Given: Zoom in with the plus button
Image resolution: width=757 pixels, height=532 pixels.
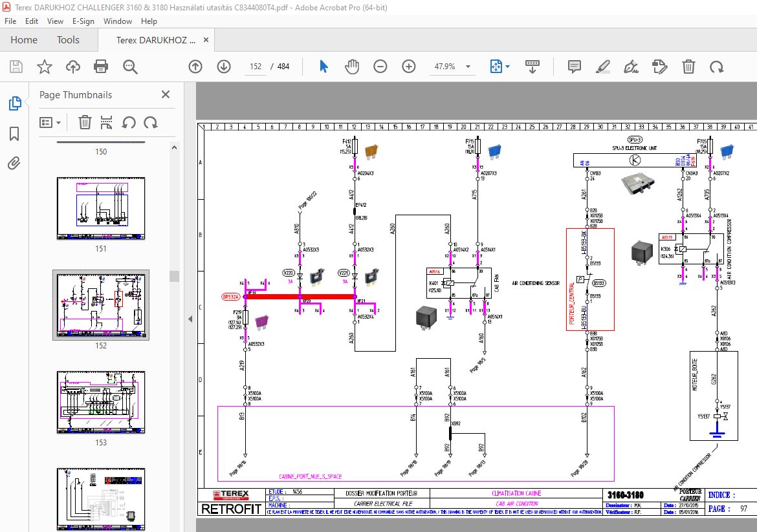Looking at the screenshot, I should pyautogui.click(x=409, y=67).
